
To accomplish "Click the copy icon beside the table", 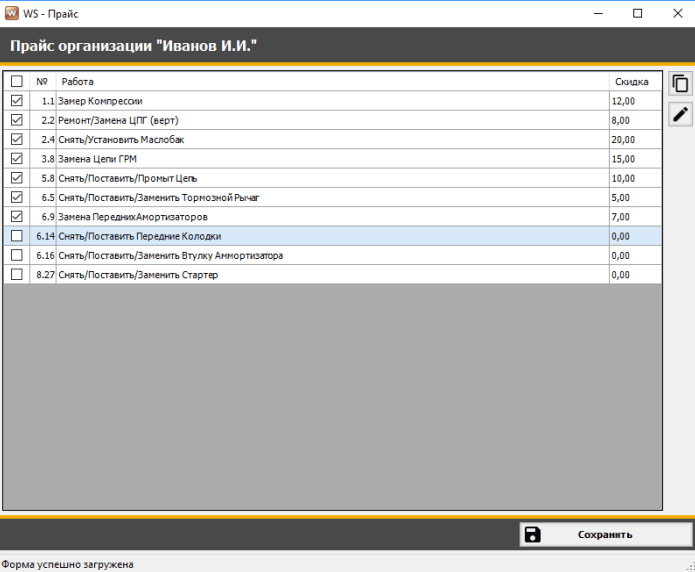I will coord(680,84).
